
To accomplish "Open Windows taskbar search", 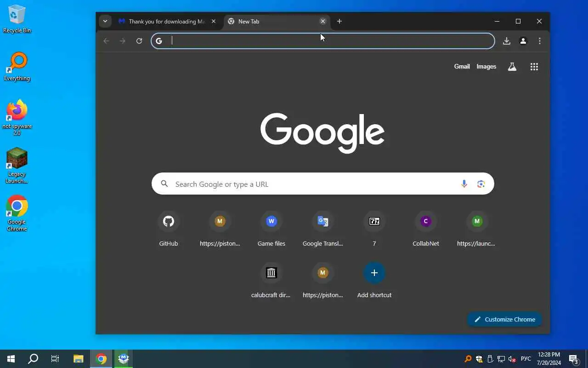I will (x=33, y=359).
